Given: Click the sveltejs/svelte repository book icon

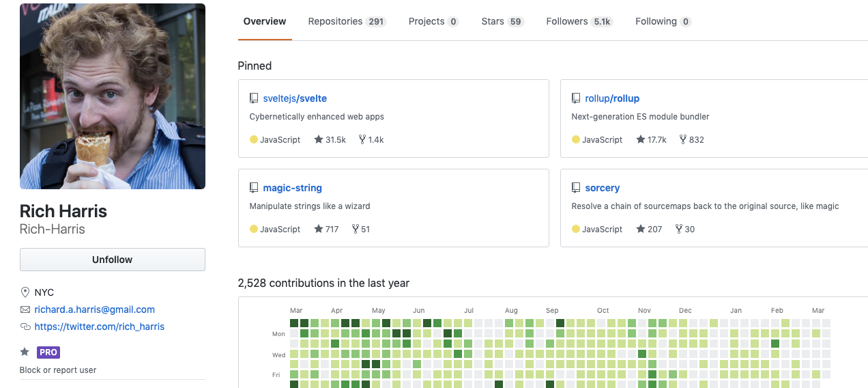Looking at the screenshot, I should pos(254,98).
